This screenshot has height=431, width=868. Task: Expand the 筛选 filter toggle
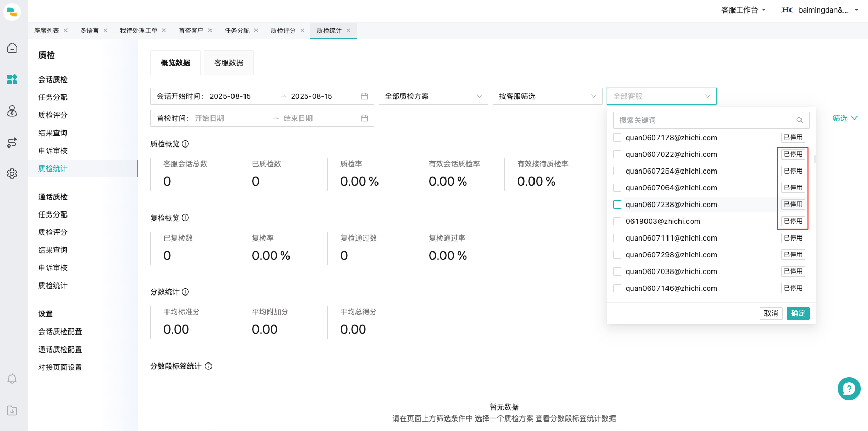coord(845,118)
